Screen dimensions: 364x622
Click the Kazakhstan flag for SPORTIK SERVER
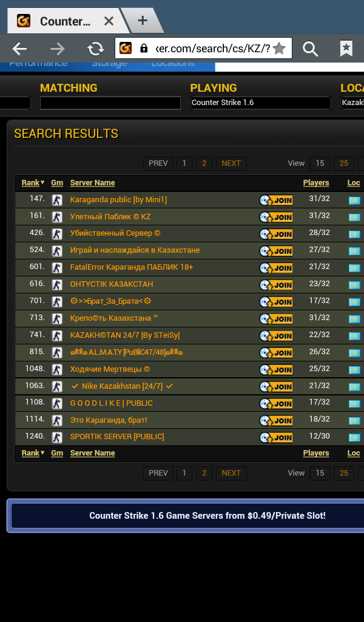click(x=354, y=437)
